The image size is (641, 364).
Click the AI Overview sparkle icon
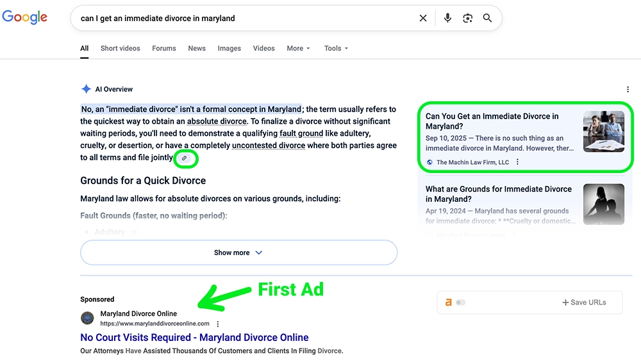(x=86, y=89)
